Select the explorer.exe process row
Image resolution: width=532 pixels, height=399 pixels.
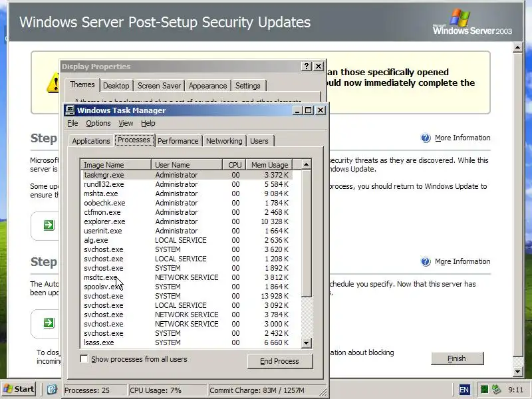[187, 221]
